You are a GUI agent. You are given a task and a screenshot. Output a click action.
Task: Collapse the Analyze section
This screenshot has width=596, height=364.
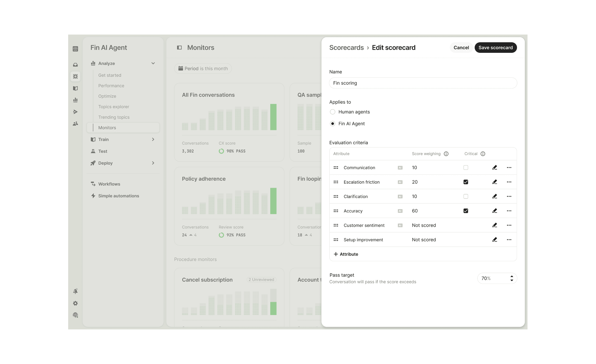pyautogui.click(x=153, y=63)
